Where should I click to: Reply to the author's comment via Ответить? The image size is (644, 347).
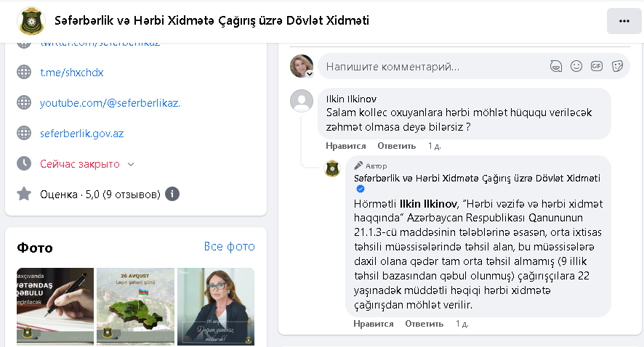point(422,324)
